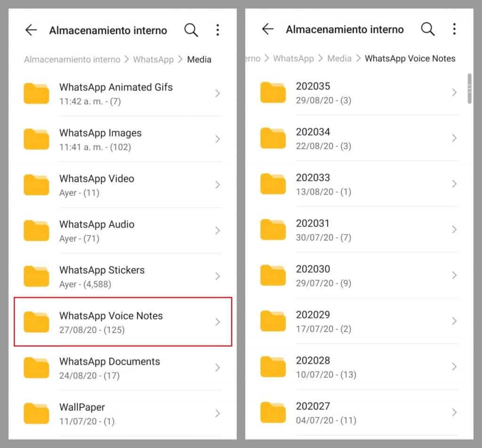Go to Almacenamiento interno breadcrumb on Media screen

(72, 59)
